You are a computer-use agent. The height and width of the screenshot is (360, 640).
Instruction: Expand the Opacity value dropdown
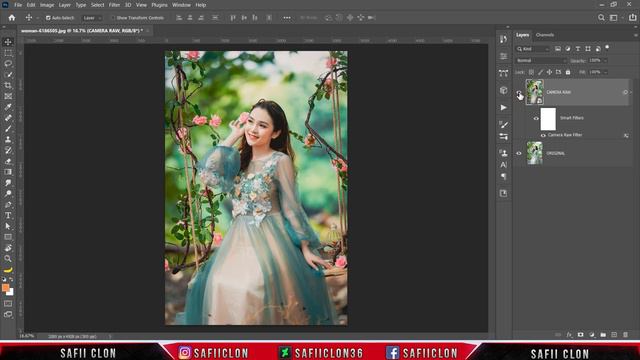(605, 61)
